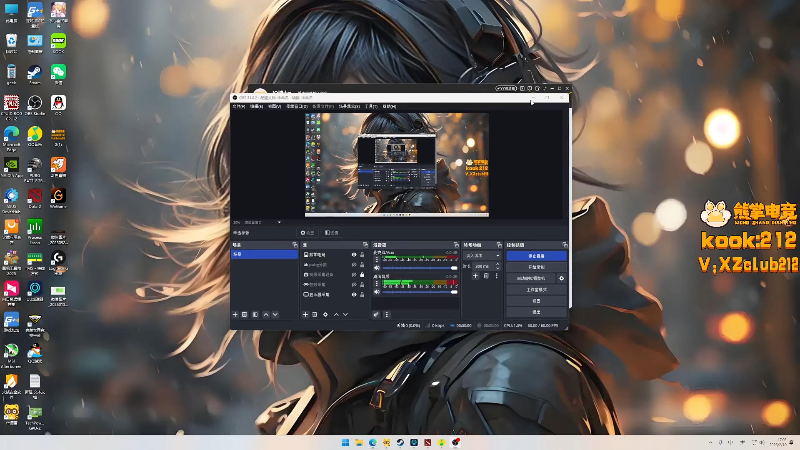Remove the transition with the trash icon
The width and height of the screenshot is (800, 450).
tap(486, 276)
